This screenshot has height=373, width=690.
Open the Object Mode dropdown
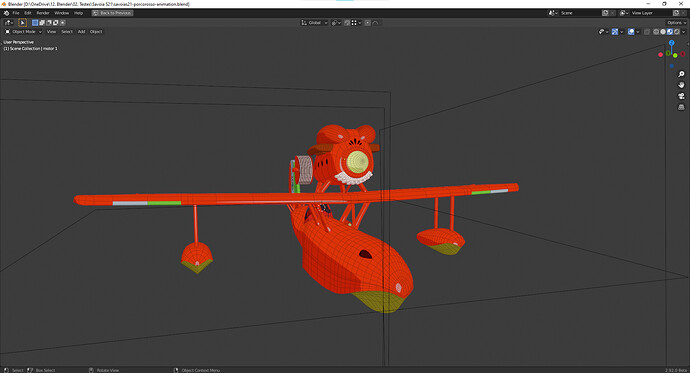[x=23, y=32]
